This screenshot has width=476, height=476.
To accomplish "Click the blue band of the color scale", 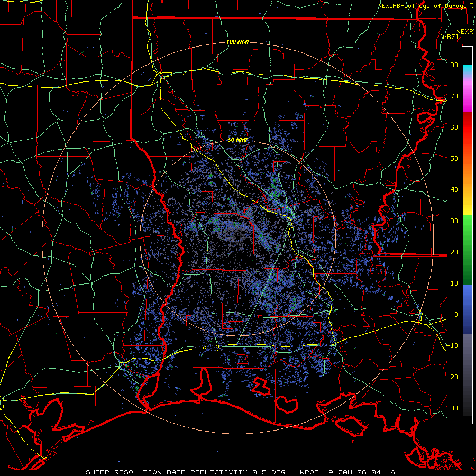I will coord(467,309).
